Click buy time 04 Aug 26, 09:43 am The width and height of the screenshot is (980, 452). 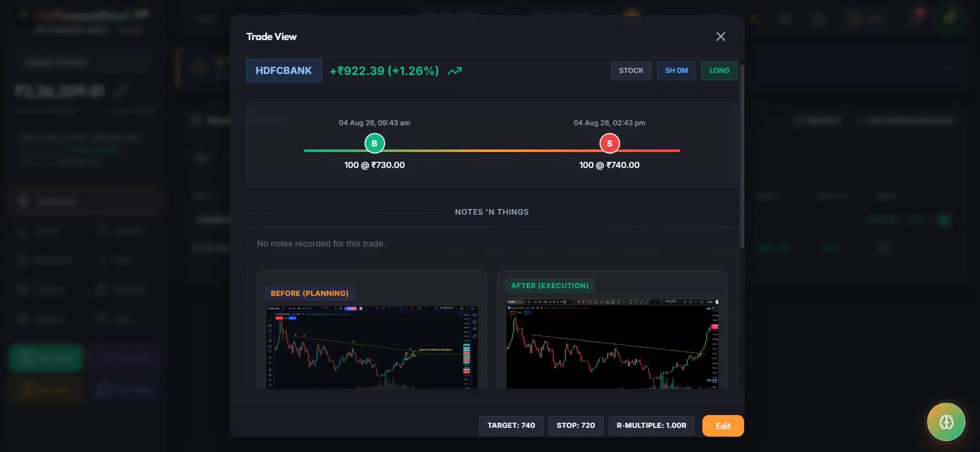(x=374, y=123)
